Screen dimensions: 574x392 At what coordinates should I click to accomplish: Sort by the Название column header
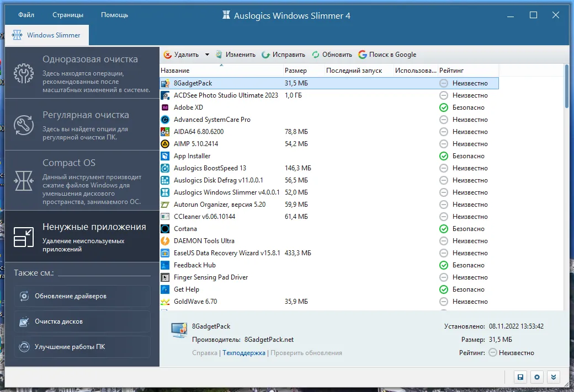click(221, 70)
